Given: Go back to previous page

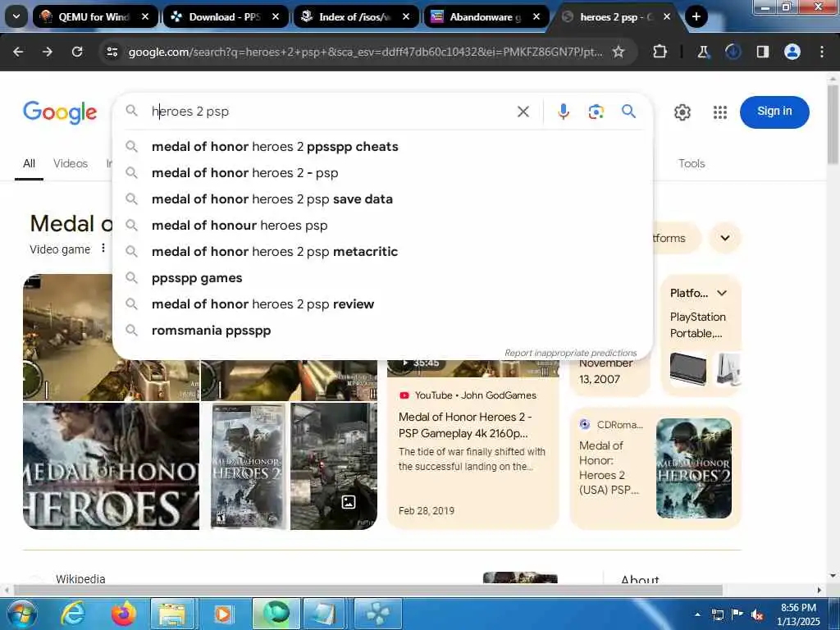Looking at the screenshot, I should click(18, 52).
